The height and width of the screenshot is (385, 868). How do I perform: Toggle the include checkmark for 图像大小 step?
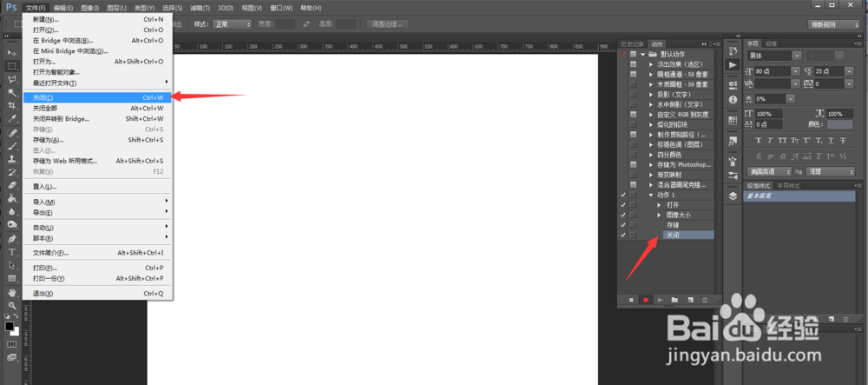623,215
